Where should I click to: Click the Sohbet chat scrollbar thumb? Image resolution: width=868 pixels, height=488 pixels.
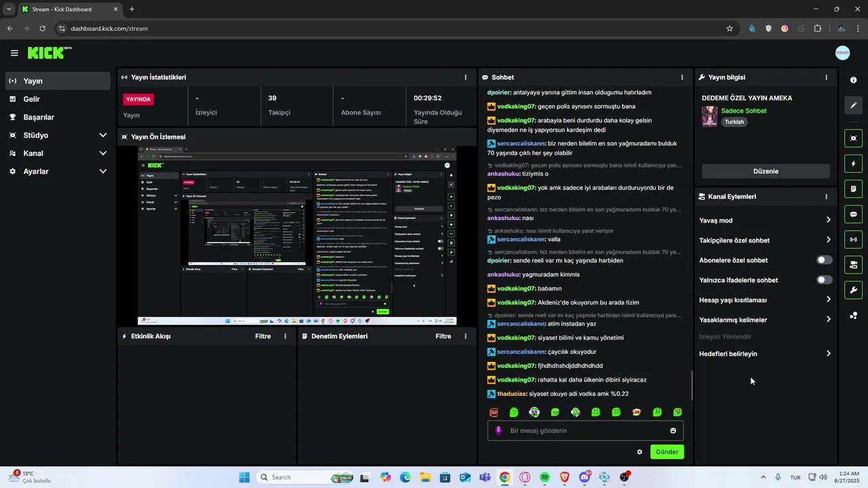point(692,386)
